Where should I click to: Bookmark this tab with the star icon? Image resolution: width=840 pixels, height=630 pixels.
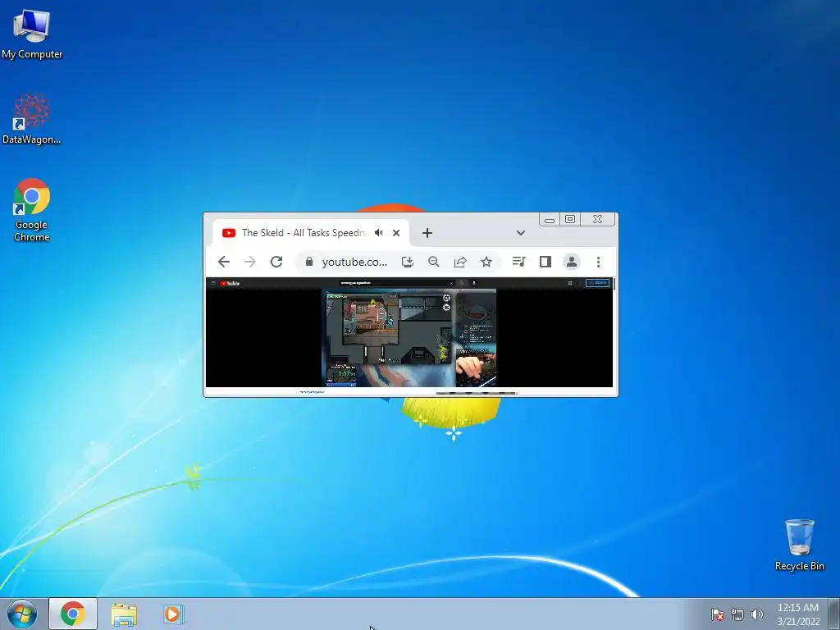point(486,262)
